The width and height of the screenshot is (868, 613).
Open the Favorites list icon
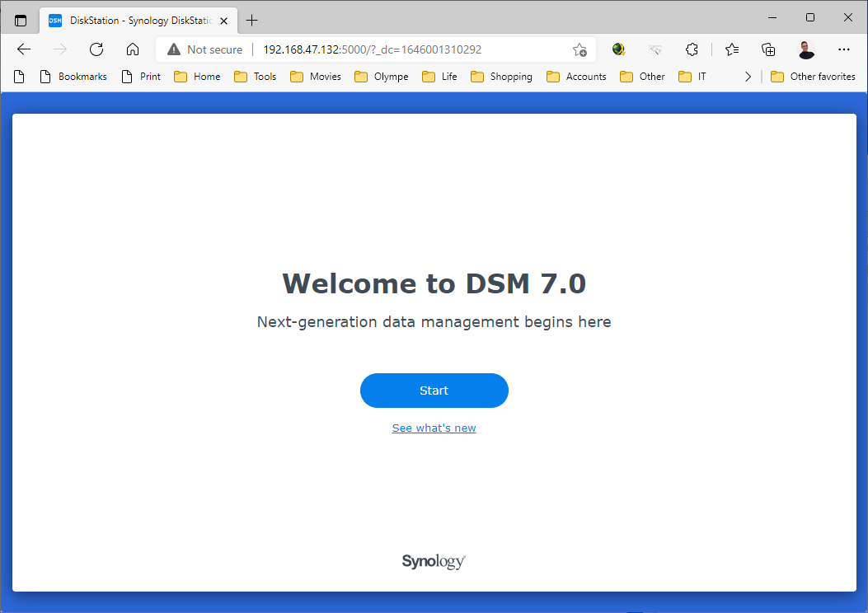pyautogui.click(x=732, y=49)
